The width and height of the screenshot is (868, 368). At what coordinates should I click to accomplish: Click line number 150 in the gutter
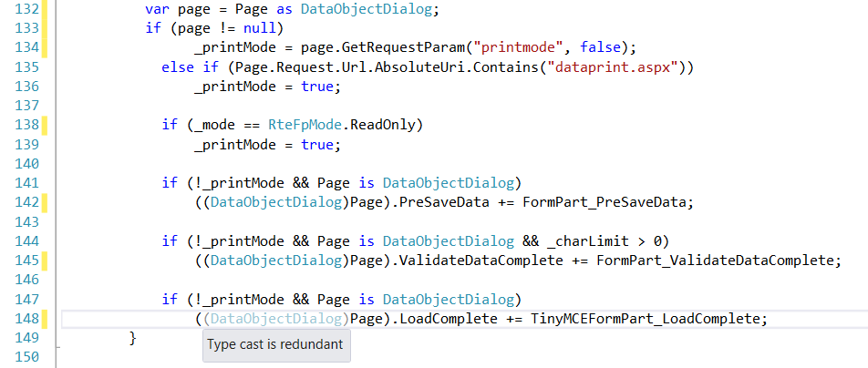(27, 357)
